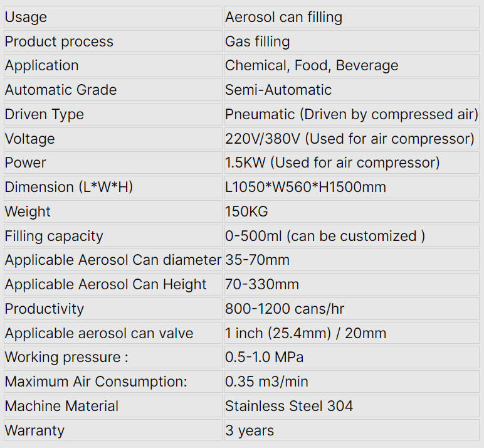Screen dimensions: 484x448
Task: Click the 'Gas filling' process value
Action: 257,41
